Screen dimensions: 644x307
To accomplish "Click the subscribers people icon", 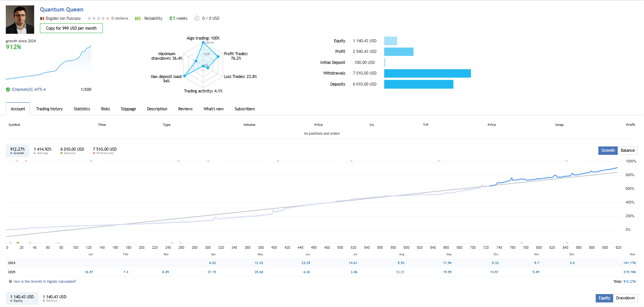I will 197,18.
